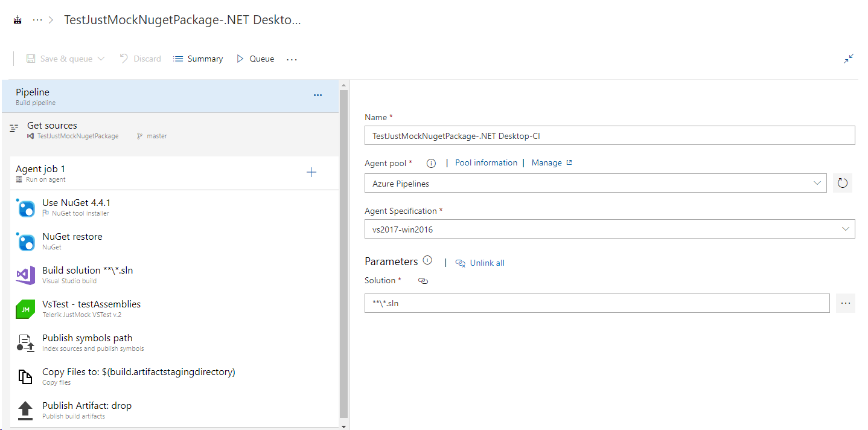
Task: Select the Get sources step
Action: pos(170,130)
